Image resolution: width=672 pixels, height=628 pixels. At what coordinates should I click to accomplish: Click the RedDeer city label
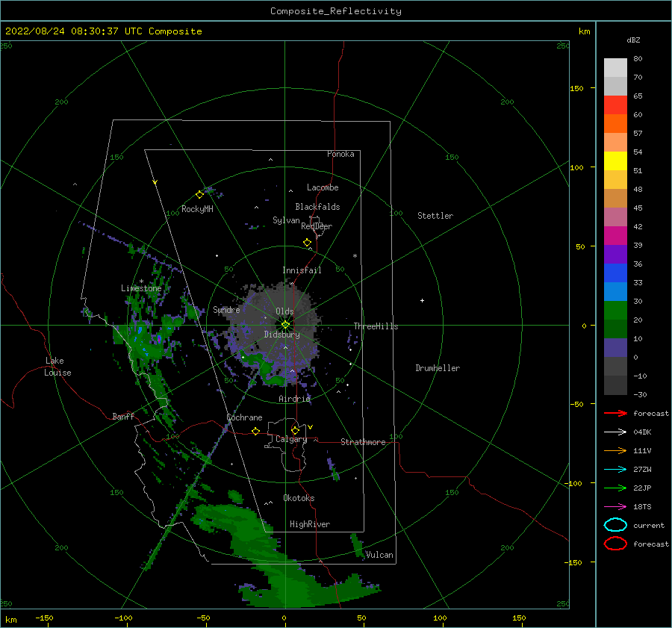tap(317, 226)
